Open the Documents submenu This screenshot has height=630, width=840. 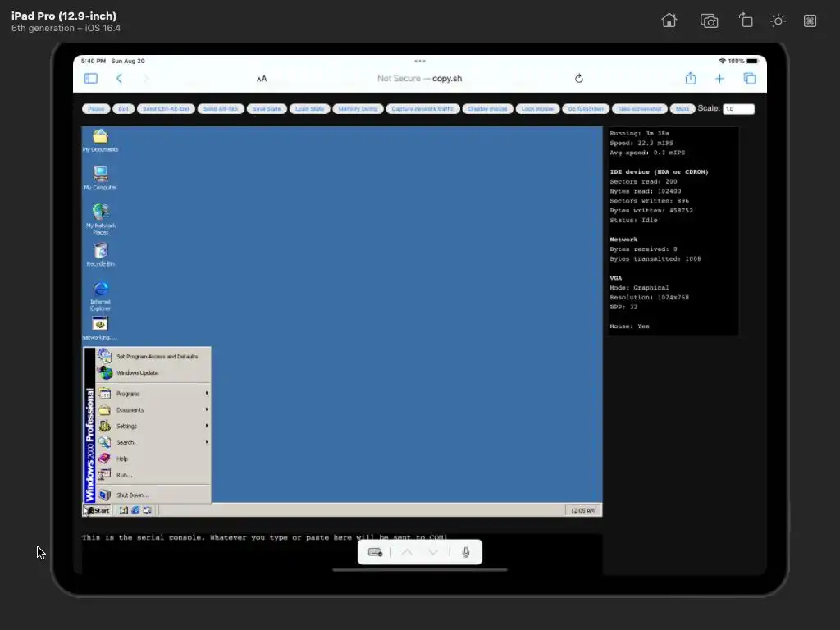[153, 410]
